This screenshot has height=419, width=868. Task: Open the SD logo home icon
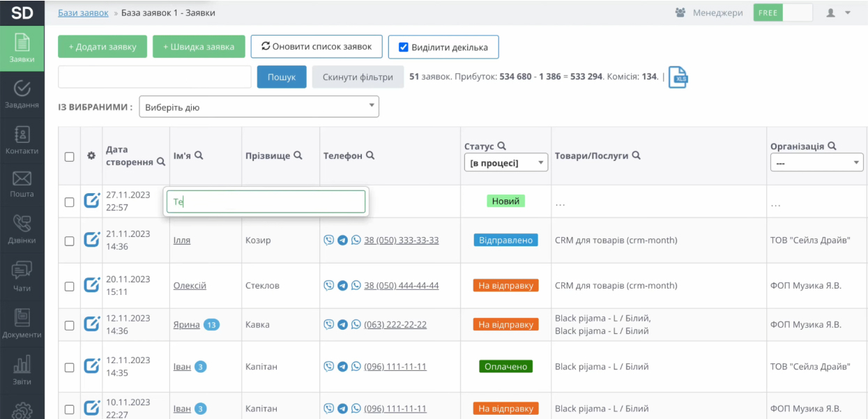(22, 13)
